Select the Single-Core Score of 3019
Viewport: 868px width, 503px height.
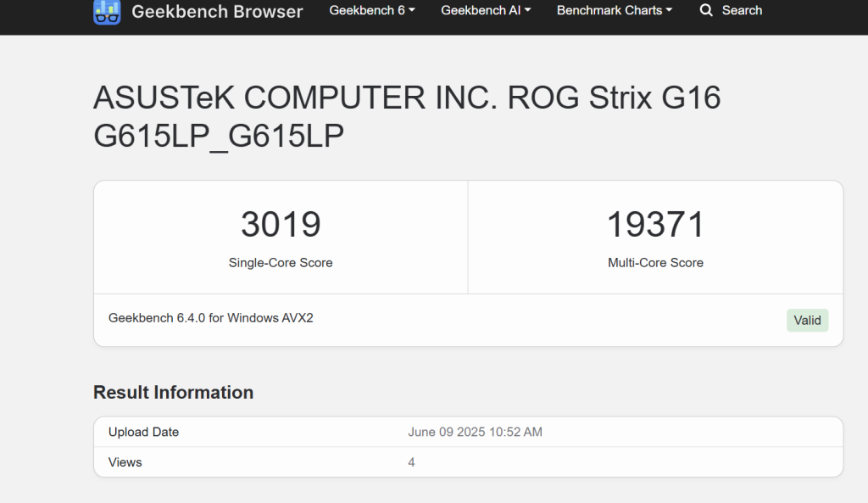click(x=281, y=224)
